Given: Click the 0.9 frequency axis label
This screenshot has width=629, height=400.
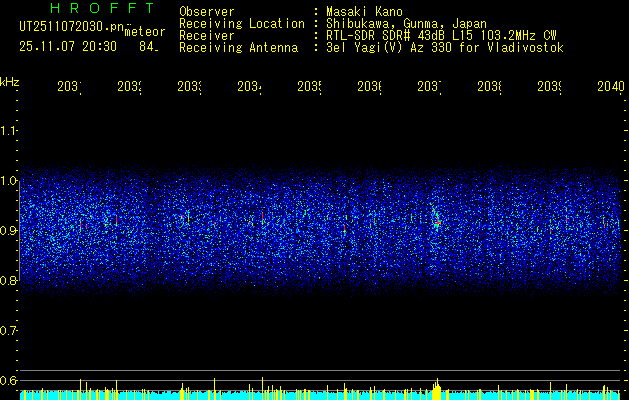Looking at the screenshot, I should tap(9, 231).
